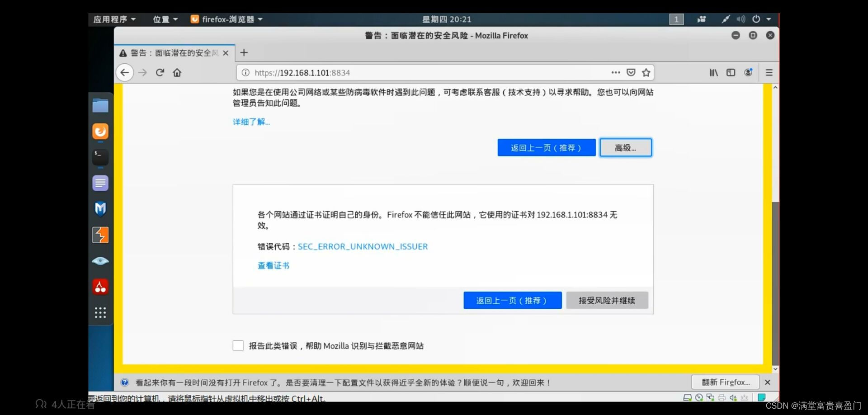Open the text editor dock icon
The image size is (868, 415).
click(100, 183)
